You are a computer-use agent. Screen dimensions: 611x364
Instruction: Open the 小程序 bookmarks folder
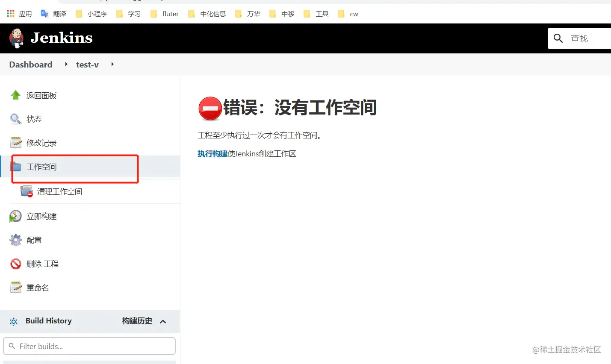(92, 14)
